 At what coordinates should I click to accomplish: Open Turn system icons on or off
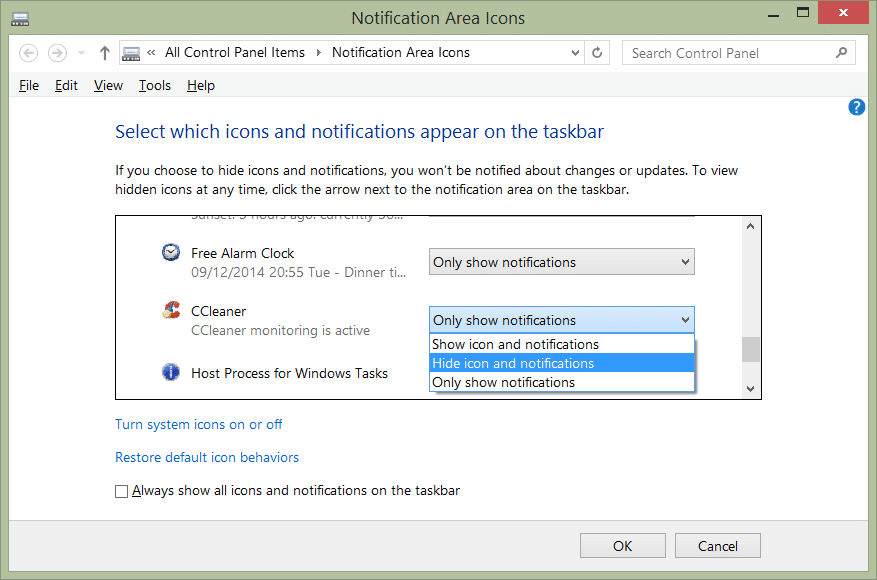199,425
